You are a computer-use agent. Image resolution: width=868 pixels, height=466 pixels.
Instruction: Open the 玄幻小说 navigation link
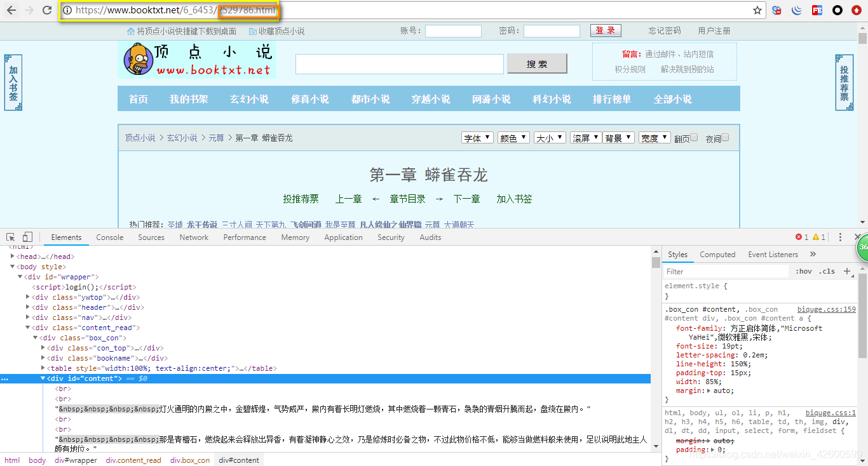pos(249,99)
